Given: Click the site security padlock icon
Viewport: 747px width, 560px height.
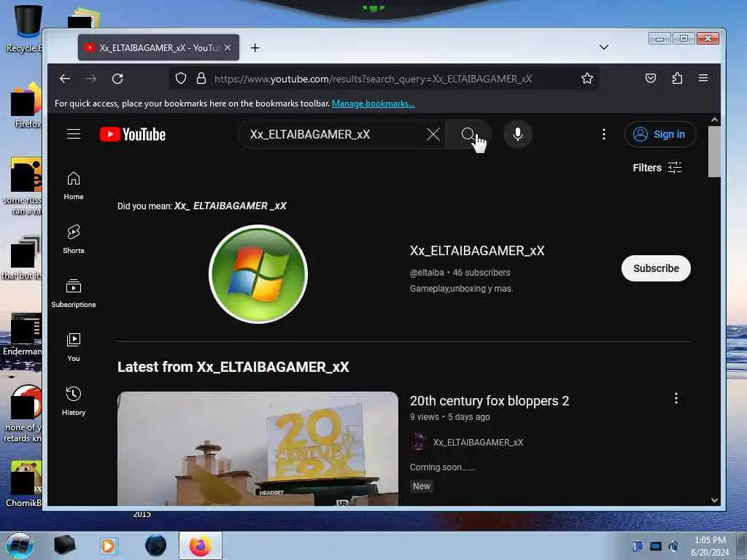Looking at the screenshot, I should (201, 78).
